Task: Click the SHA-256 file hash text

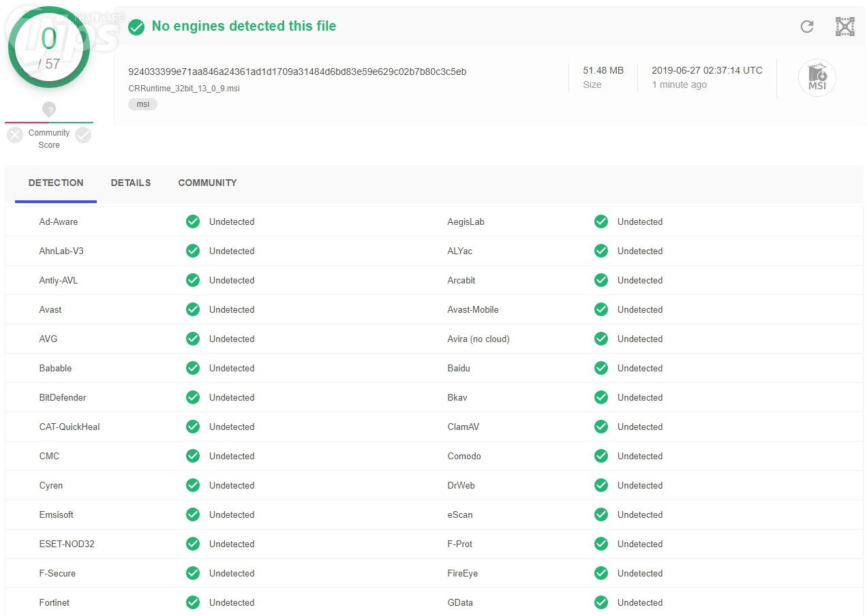Action: click(297, 72)
